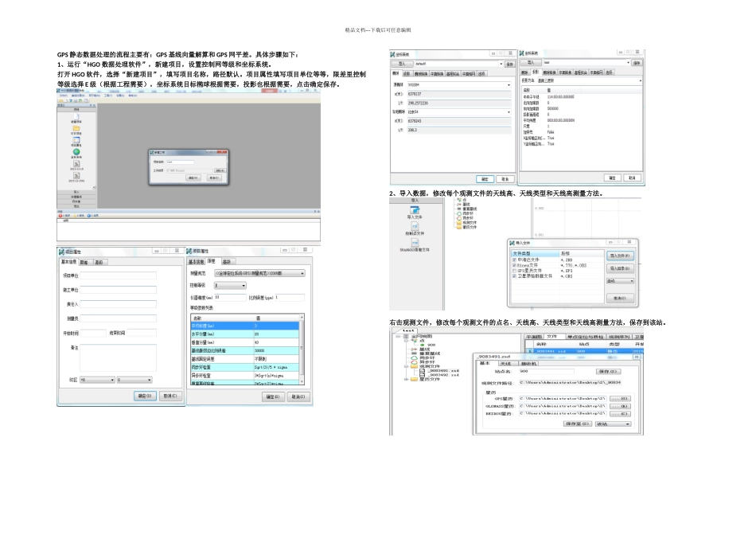This screenshot has width=756, height=535.
Task: Open the 该站 dropdown next to 保存至
Action: tap(613, 424)
